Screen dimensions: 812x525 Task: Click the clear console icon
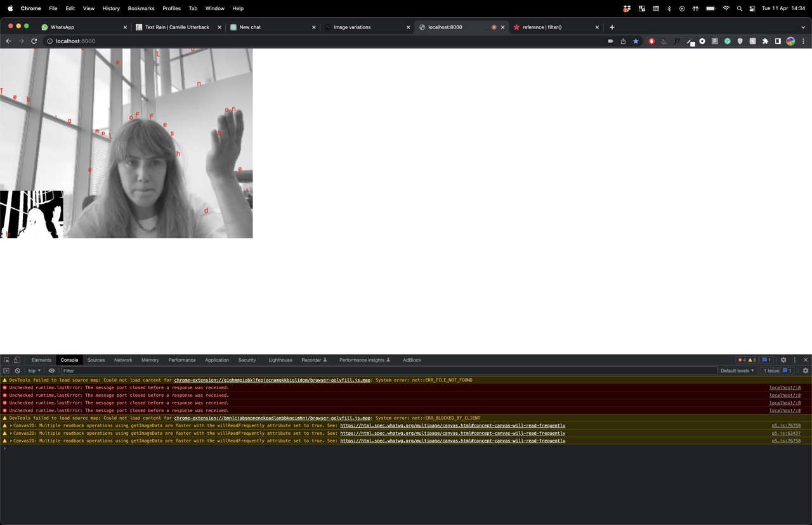click(x=18, y=371)
